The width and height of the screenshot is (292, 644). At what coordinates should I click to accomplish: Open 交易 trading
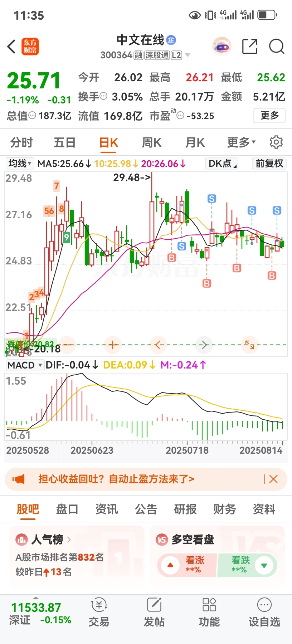coord(99,612)
